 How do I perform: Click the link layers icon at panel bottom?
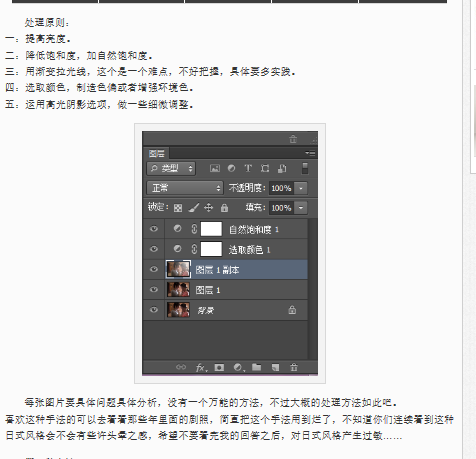click(x=181, y=367)
